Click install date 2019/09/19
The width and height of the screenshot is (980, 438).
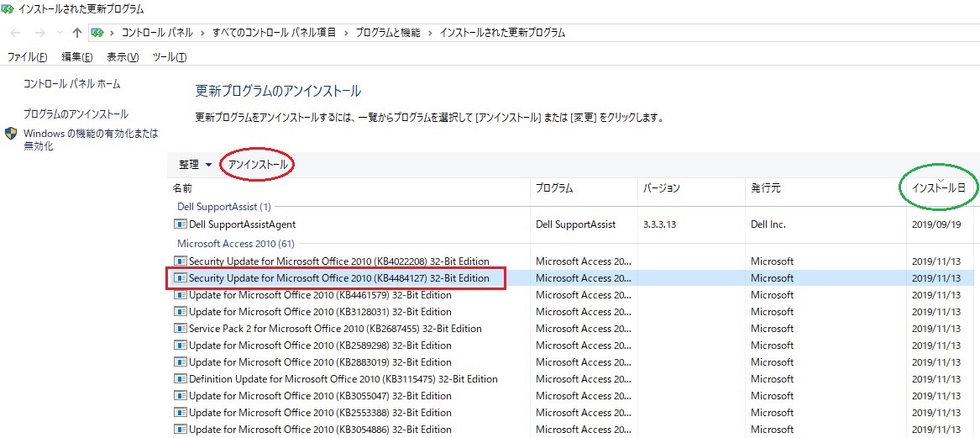[x=936, y=224]
